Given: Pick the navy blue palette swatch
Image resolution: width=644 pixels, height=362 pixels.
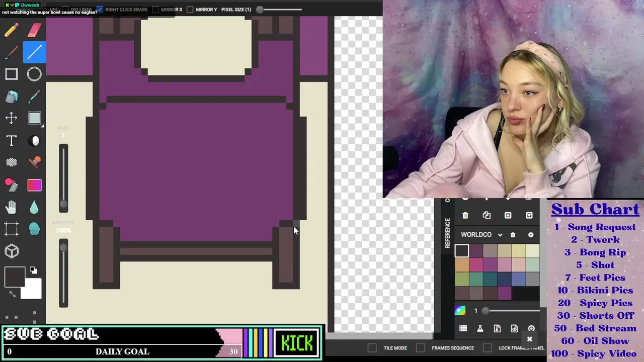Looking at the screenshot, I should tap(504, 279).
